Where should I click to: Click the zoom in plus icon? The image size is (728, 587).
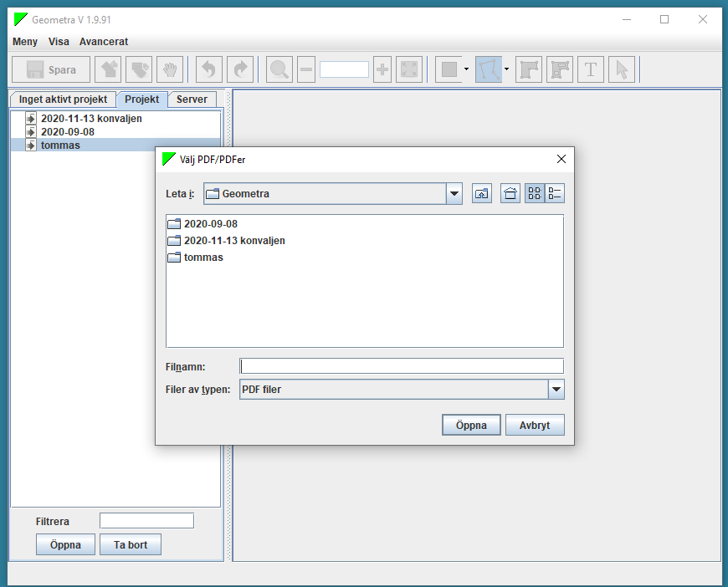(x=382, y=69)
